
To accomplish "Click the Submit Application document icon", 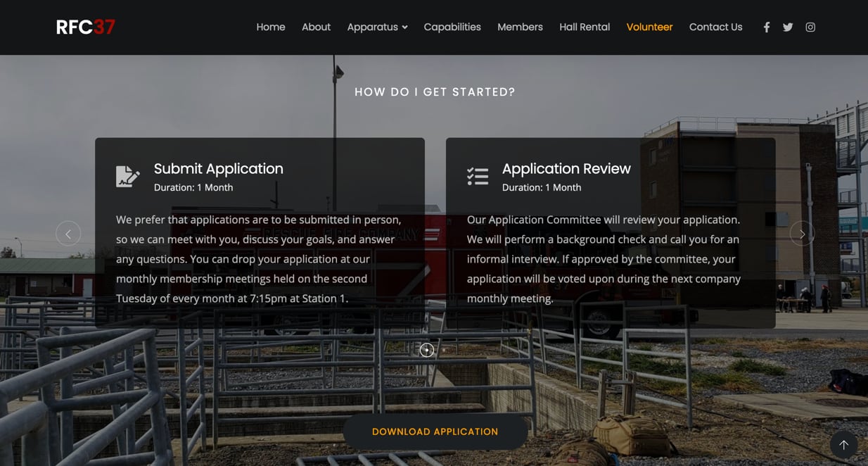I will coord(127,176).
